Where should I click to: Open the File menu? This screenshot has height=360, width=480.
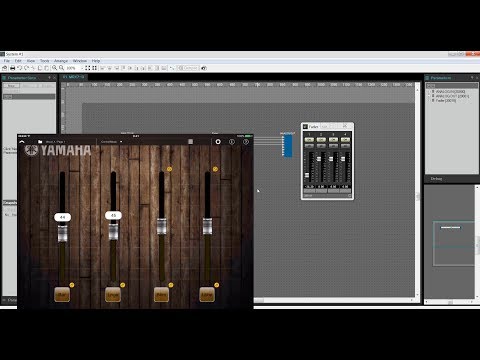[7, 61]
